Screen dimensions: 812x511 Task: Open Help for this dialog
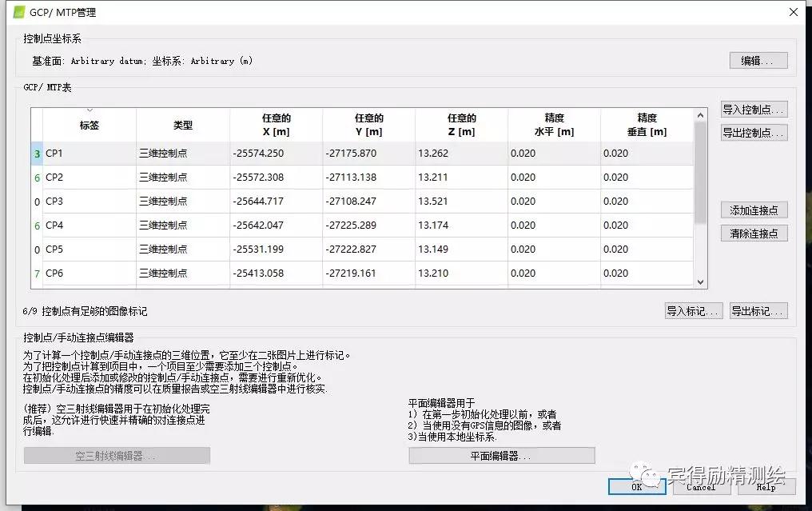pos(765,486)
